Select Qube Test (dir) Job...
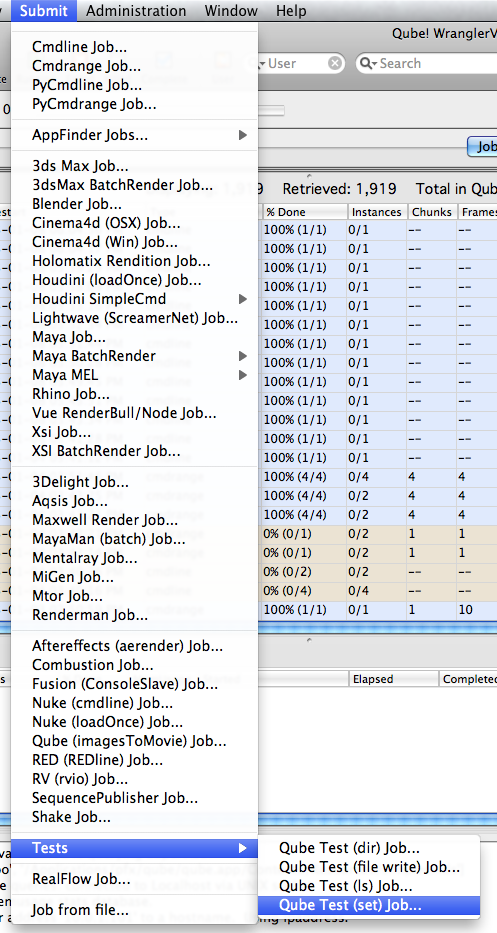The height and width of the screenshot is (933, 497). [x=368, y=848]
